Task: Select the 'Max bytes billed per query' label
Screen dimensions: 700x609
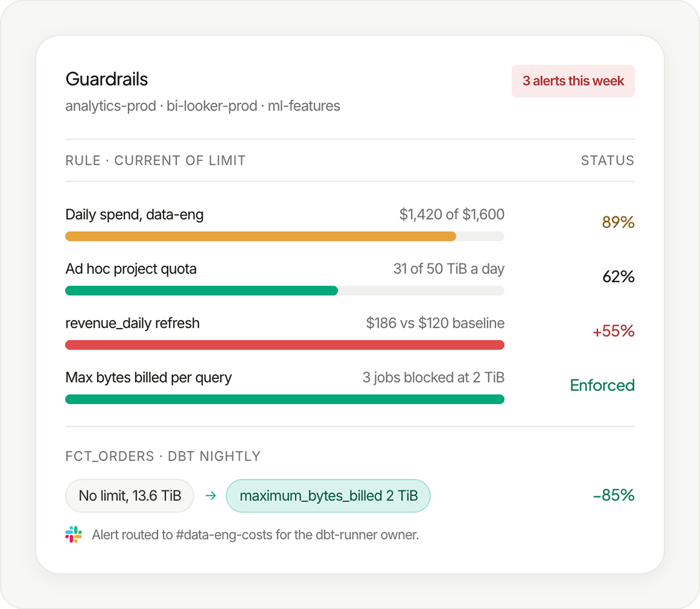Action: 148,378
